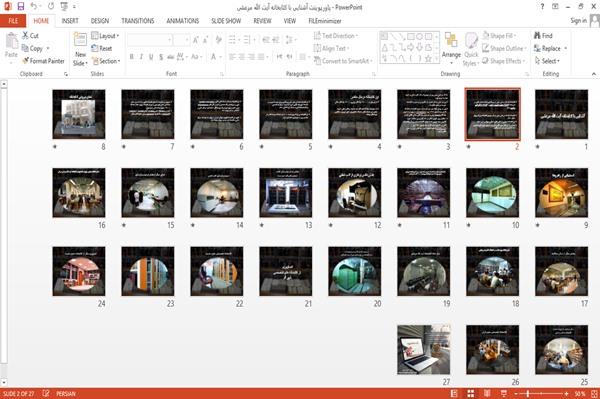Select slide 13 thumbnail

285,192
